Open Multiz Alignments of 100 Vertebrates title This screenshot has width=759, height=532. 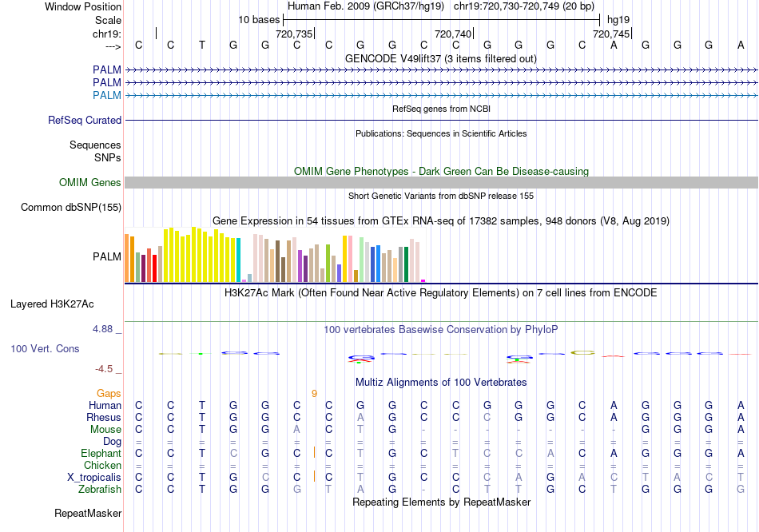click(441, 383)
